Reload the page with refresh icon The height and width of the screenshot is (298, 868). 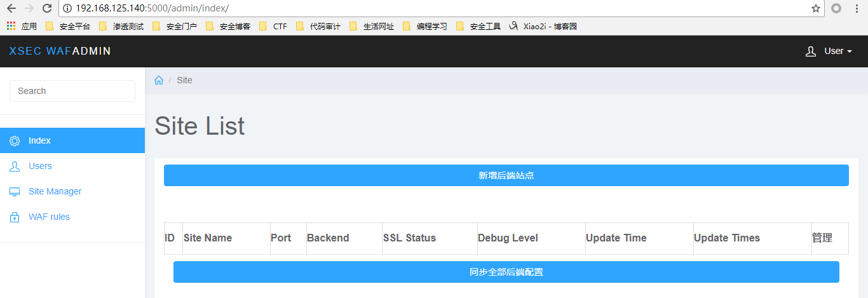tap(46, 8)
